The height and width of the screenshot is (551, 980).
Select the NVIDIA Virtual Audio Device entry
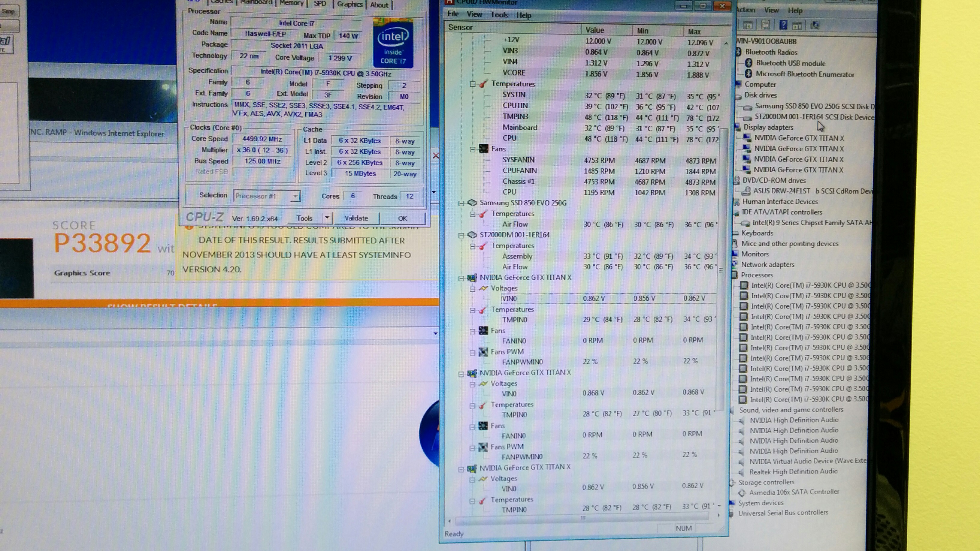click(807, 461)
